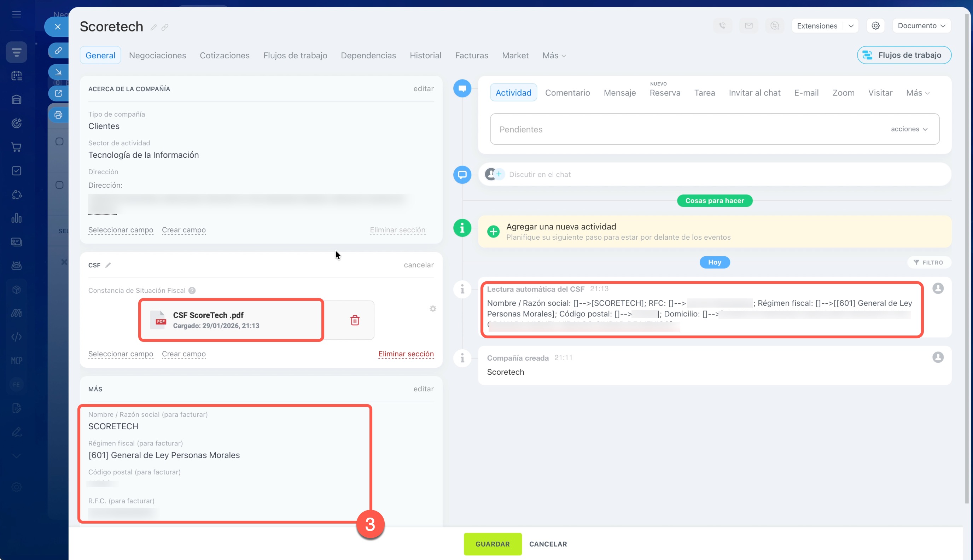Select the Comentario tab in timeline
This screenshot has width=973, height=560.
click(x=567, y=93)
